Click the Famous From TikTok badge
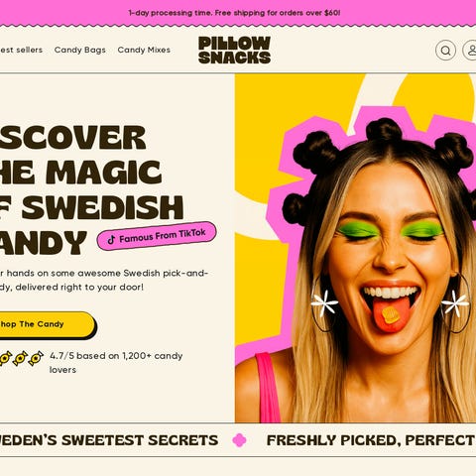The image size is (476, 476). pyautogui.click(x=157, y=236)
